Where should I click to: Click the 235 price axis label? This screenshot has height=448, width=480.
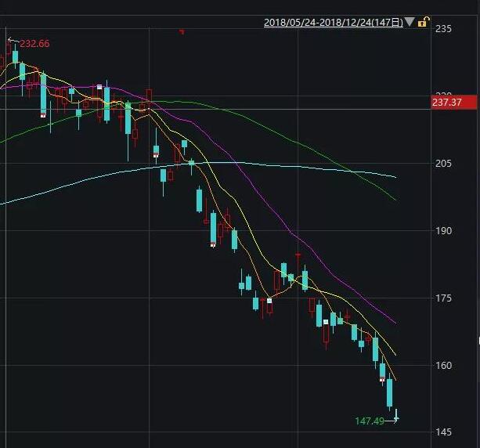tap(443, 29)
